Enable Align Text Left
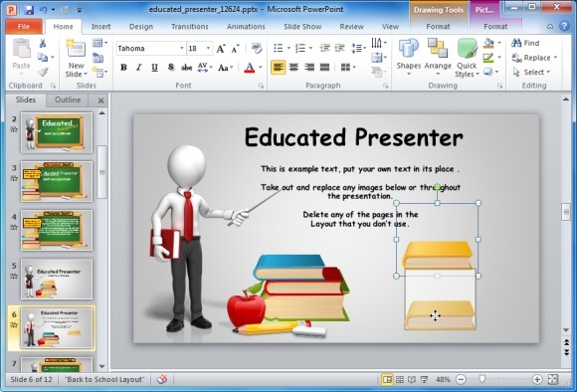 pyautogui.click(x=279, y=68)
